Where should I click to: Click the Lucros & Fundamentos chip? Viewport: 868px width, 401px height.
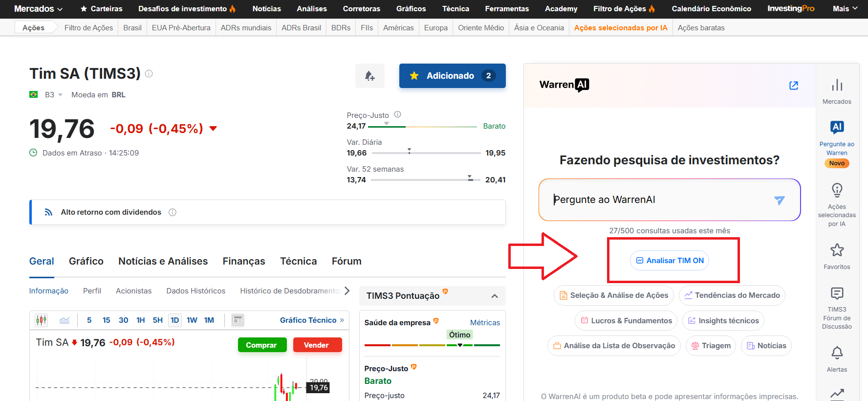(x=626, y=321)
